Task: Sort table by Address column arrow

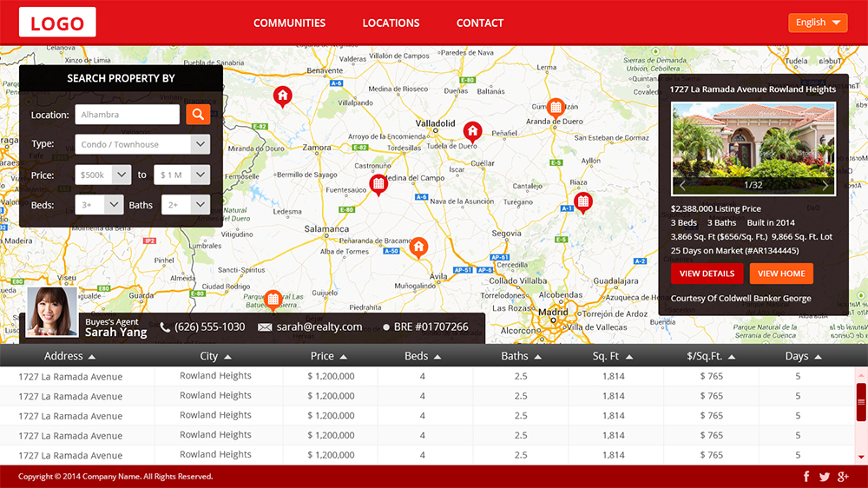Action: tap(92, 357)
